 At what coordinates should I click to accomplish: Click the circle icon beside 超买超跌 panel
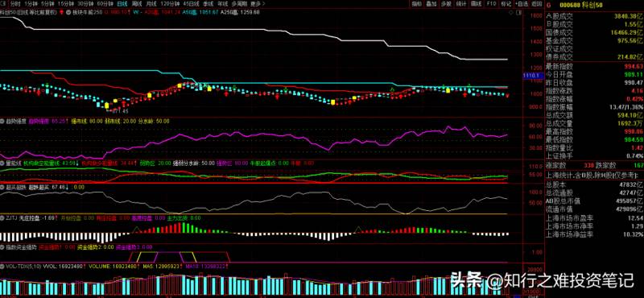click(x=2, y=187)
